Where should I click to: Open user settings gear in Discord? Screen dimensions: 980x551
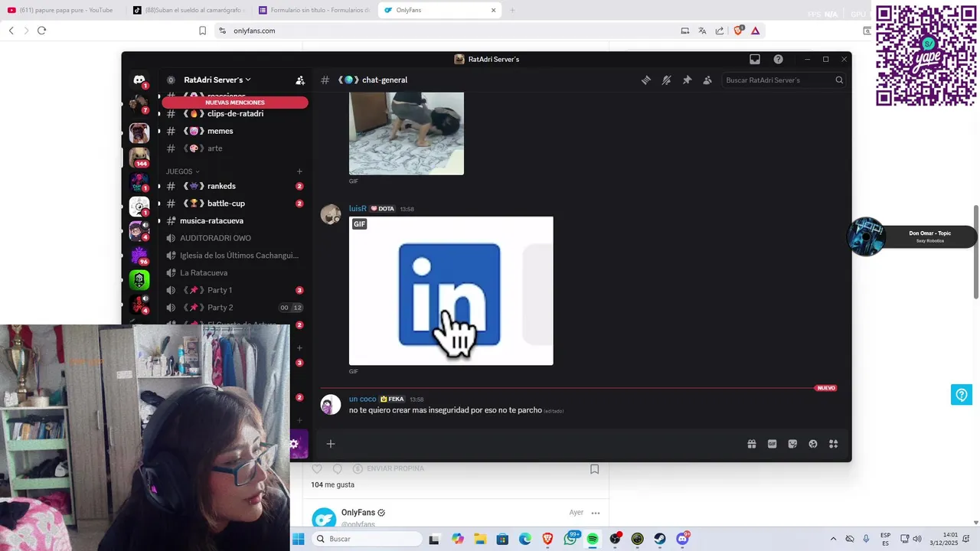tap(293, 444)
